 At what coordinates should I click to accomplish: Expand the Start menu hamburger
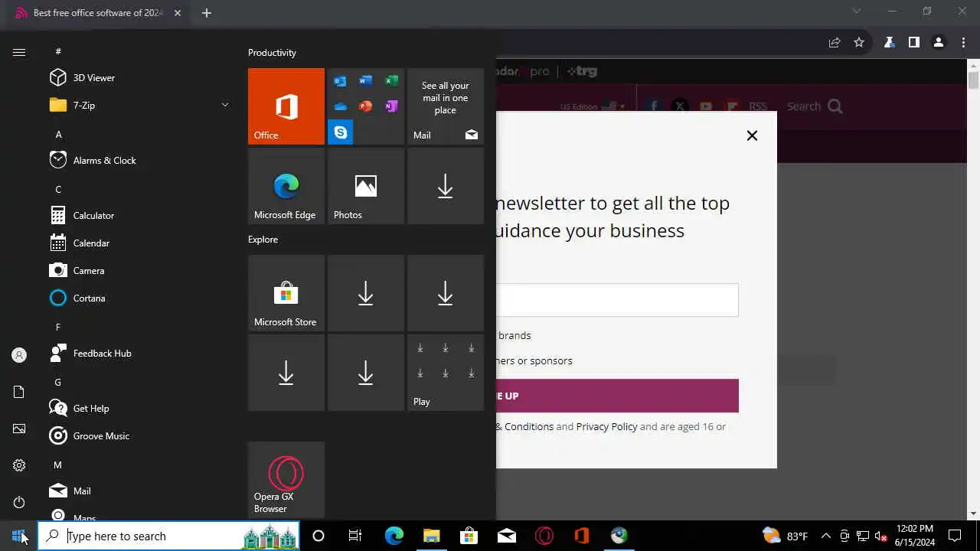coord(19,52)
